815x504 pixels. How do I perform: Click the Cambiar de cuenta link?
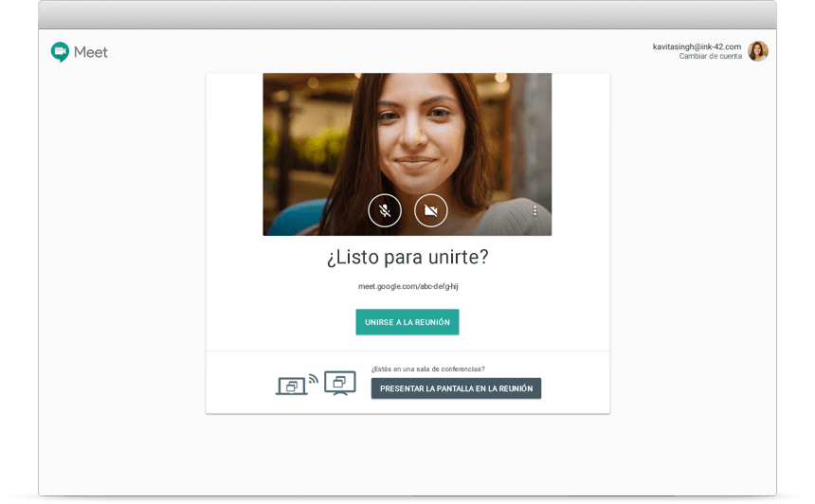pyautogui.click(x=710, y=56)
